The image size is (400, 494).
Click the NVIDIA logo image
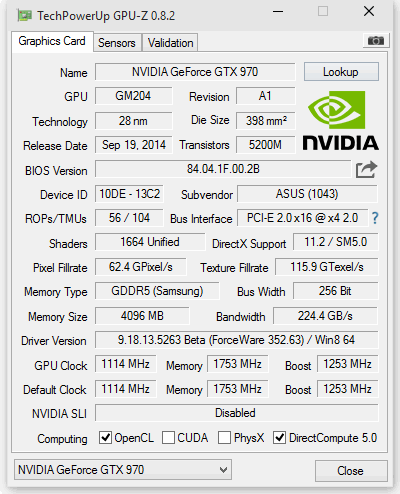point(340,121)
